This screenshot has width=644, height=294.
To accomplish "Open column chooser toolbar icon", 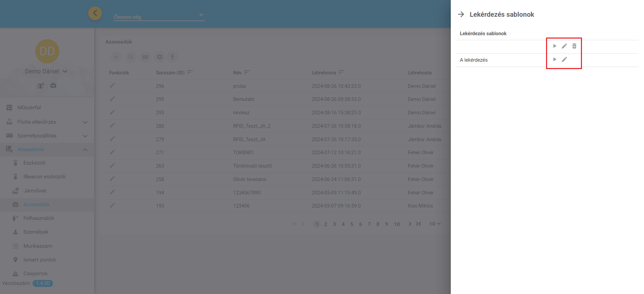I will point(145,57).
